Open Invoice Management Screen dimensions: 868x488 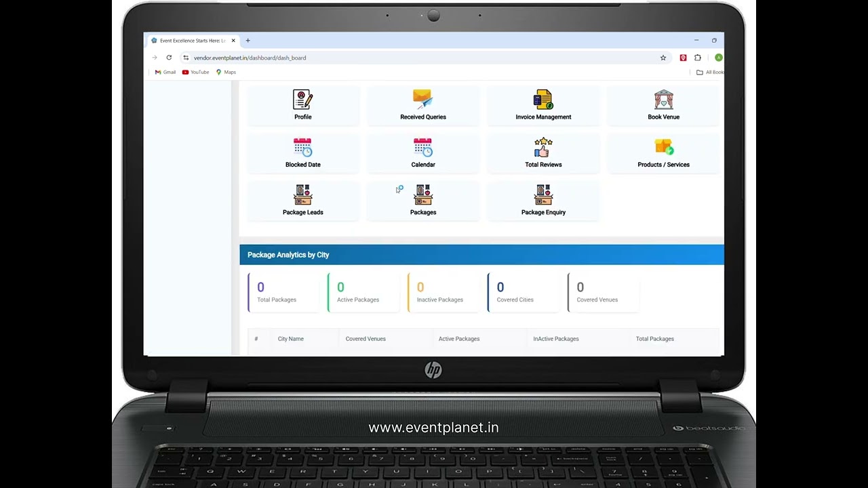point(543,106)
